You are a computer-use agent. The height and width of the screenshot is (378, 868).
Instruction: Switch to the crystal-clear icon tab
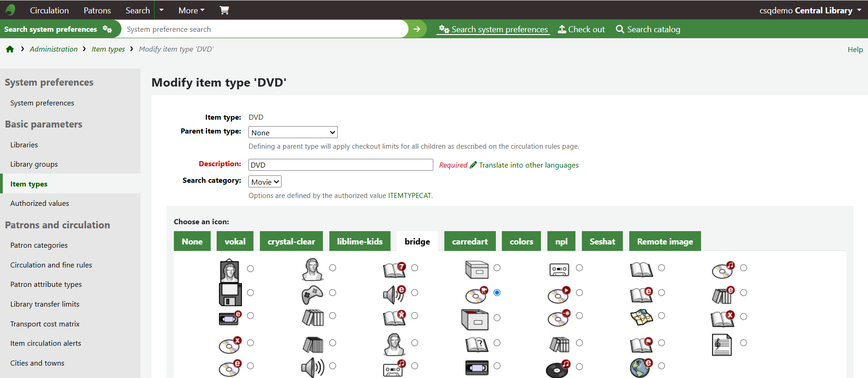tap(291, 241)
